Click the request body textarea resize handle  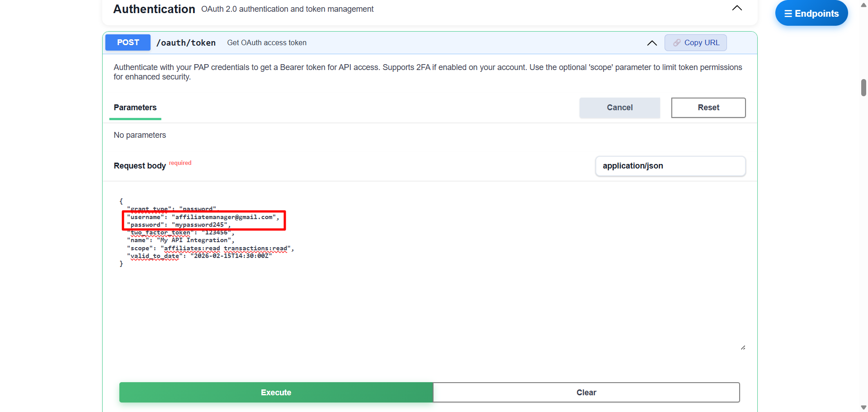pos(743,347)
